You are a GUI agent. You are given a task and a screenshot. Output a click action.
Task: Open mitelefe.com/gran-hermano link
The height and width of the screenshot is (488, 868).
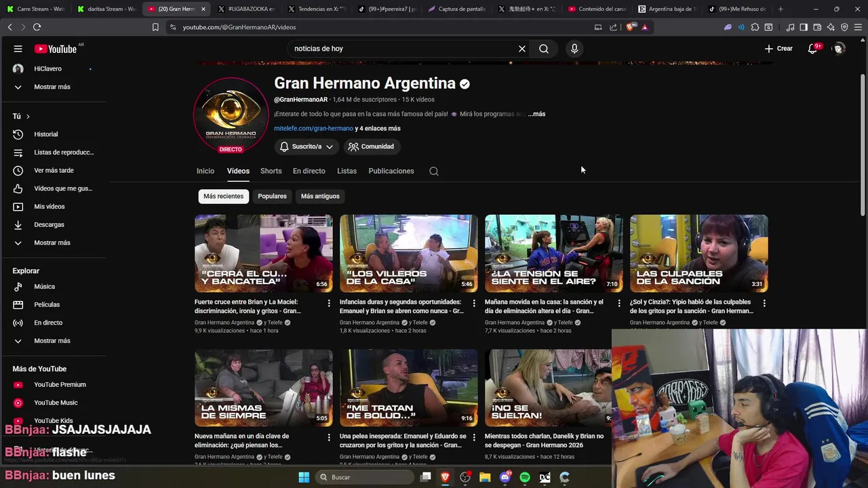point(313,128)
